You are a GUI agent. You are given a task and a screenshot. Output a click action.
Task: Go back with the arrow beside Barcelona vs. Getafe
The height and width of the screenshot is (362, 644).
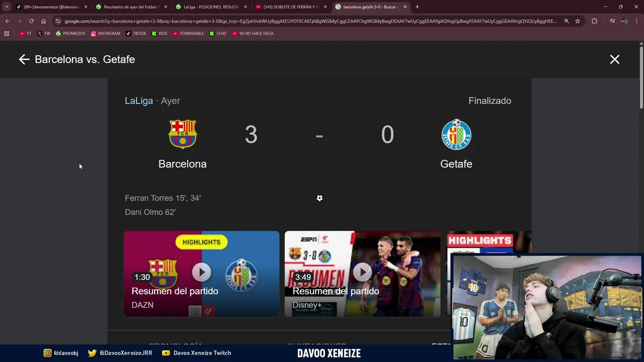[x=24, y=59]
